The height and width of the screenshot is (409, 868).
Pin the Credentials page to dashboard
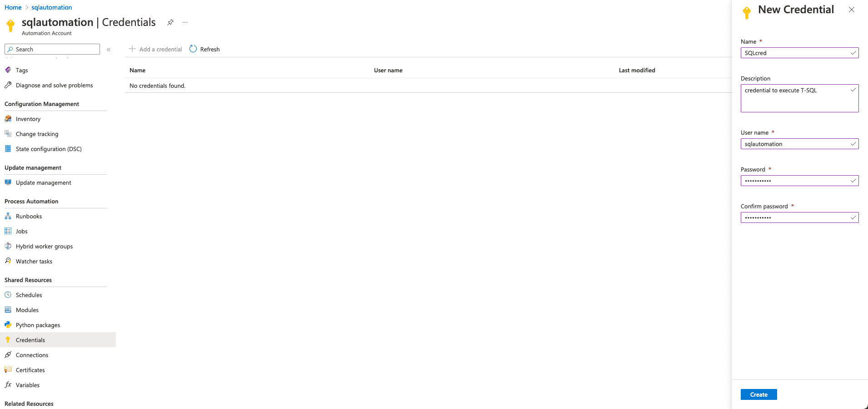point(170,22)
